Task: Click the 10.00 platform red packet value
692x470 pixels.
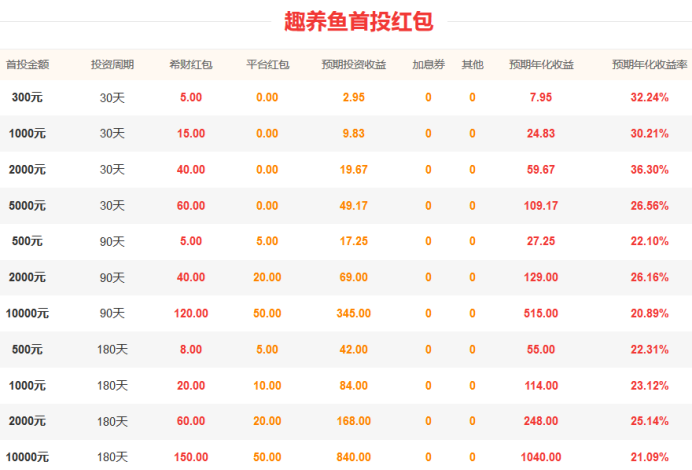Action: pos(267,386)
